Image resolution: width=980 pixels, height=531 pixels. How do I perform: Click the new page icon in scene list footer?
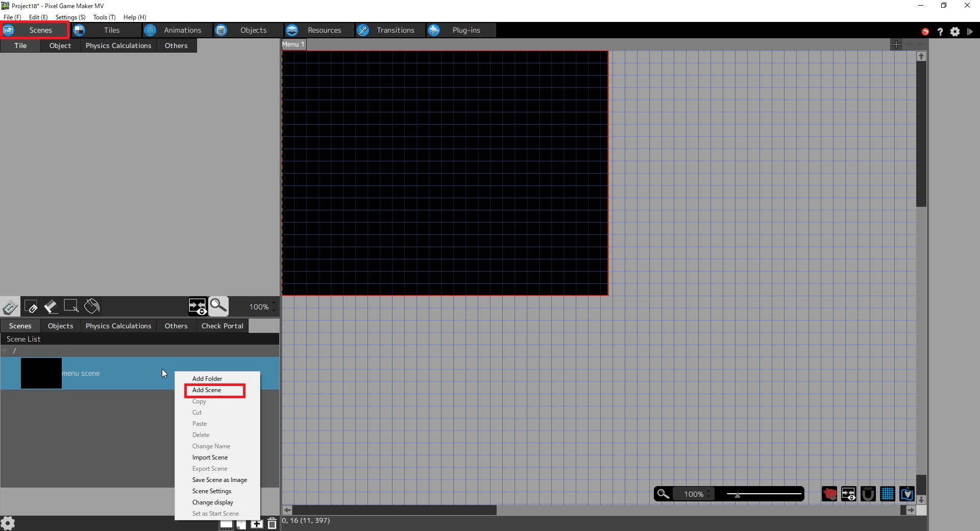tap(241, 524)
